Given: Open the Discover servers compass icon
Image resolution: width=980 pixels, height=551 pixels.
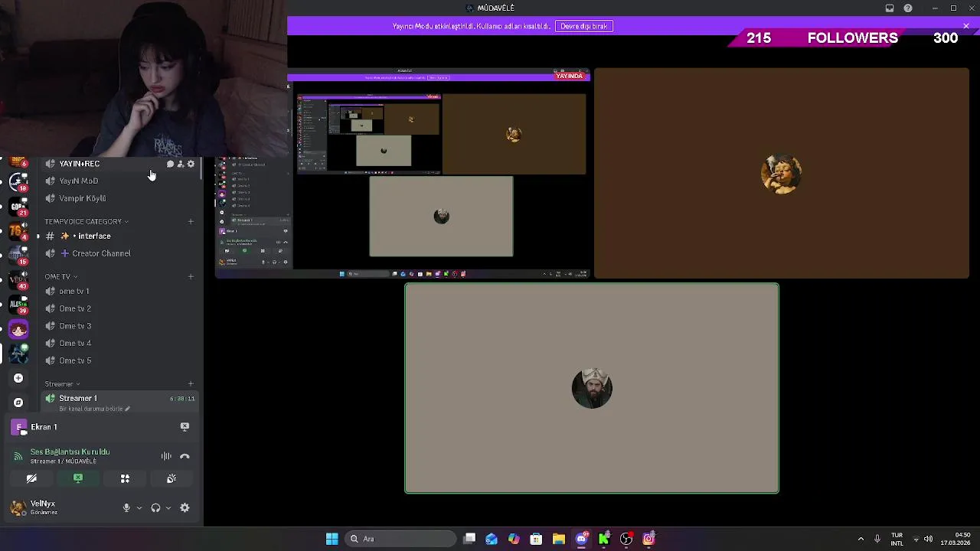Looking at the screenshot, I should point(18,403).
